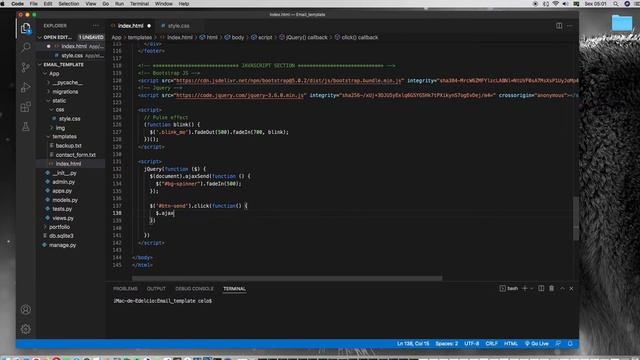Switch to the index.html editor tab
This screenshot has width=640, height=360.
(x=131, y=26)
